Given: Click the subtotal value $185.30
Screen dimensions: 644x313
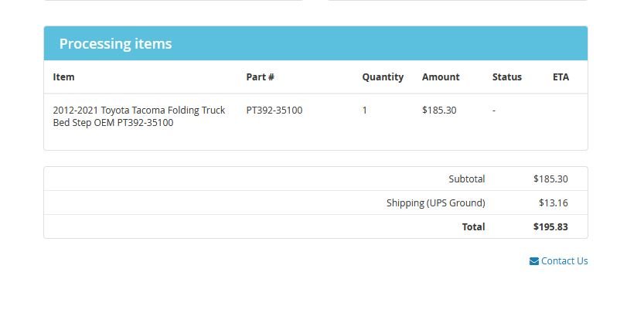Looking at the screenshot, I should [x=550, y=179].
